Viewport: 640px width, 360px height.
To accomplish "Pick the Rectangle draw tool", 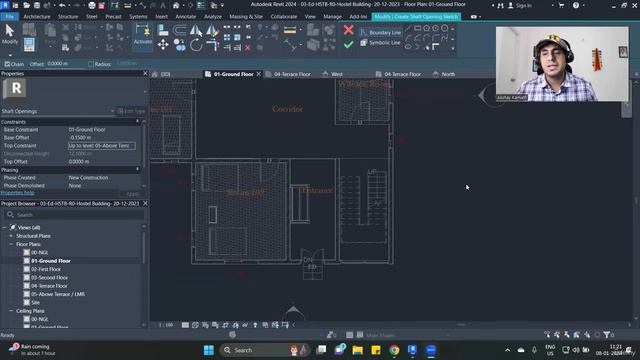I will tap(417, 28).
